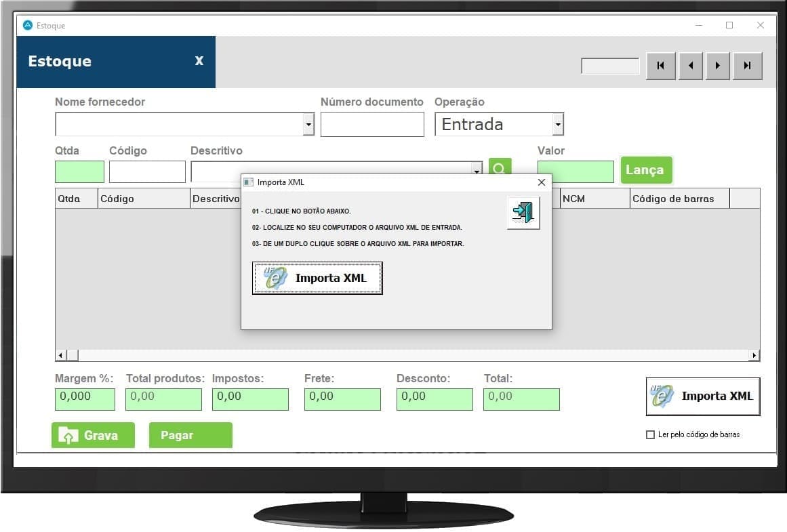Click the green Lança button
The height and width of the screenshot is (532, 787).
(x=645, y=170)
